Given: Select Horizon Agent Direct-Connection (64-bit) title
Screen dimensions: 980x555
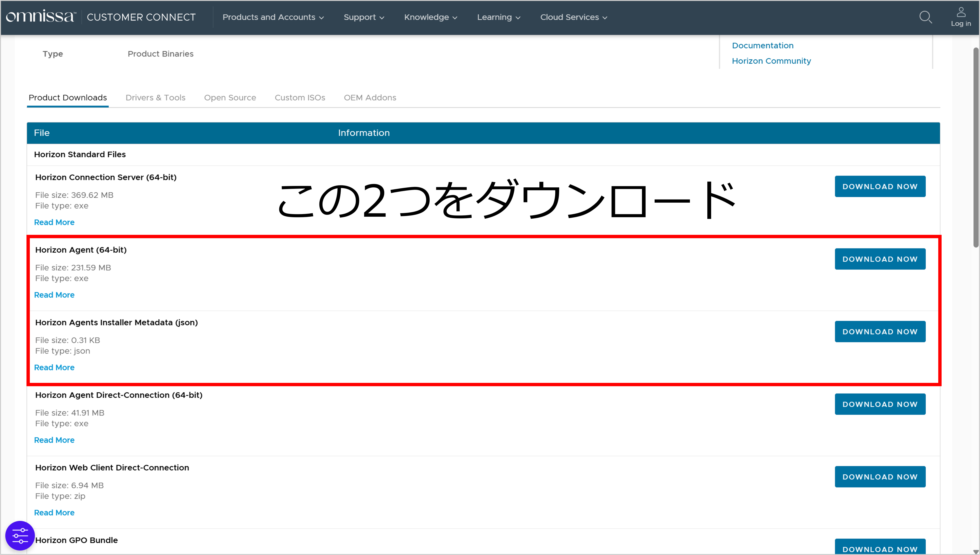Looking at the screenshot, I should (119, 395).
